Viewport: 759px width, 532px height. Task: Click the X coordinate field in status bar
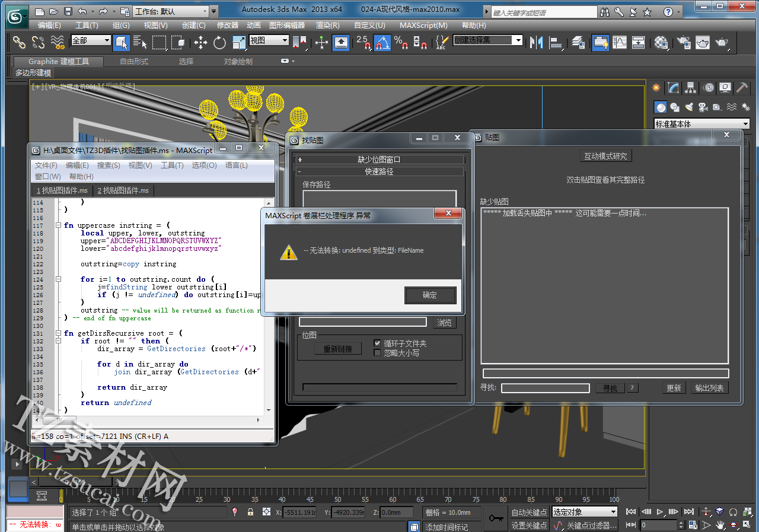300,512
